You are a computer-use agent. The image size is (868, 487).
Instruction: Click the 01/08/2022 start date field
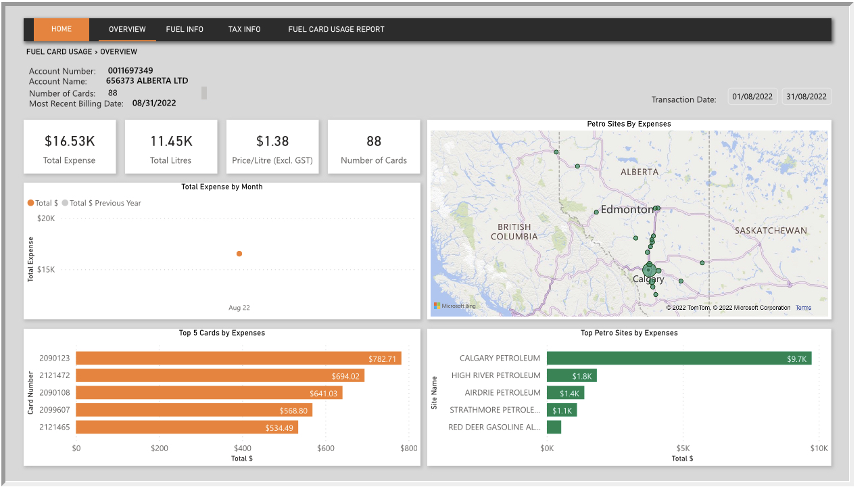click(752, 97)
